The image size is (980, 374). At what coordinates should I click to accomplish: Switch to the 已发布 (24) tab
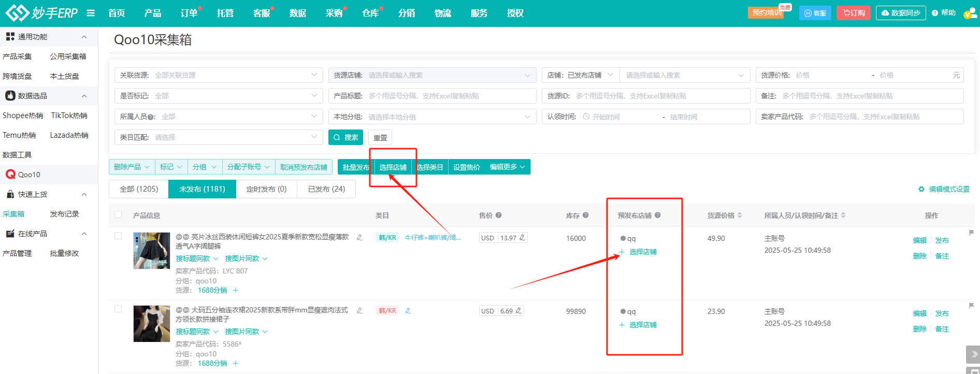click(x=326, y=189)
